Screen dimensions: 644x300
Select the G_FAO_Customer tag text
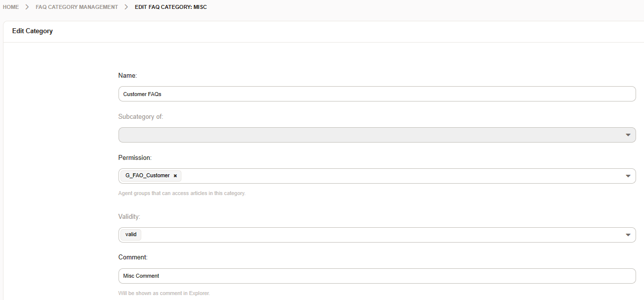pos(147,176)
